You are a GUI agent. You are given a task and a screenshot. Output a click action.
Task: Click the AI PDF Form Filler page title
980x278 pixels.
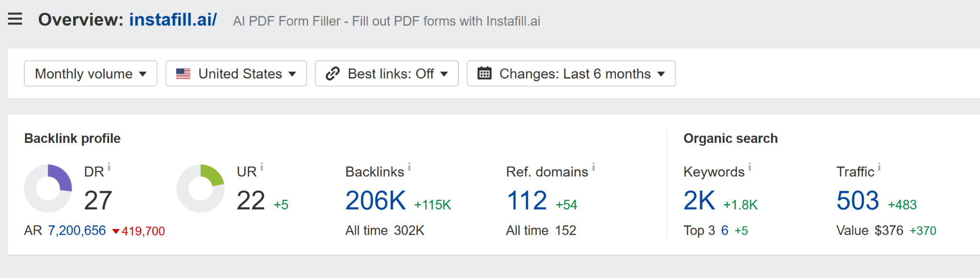387,21
